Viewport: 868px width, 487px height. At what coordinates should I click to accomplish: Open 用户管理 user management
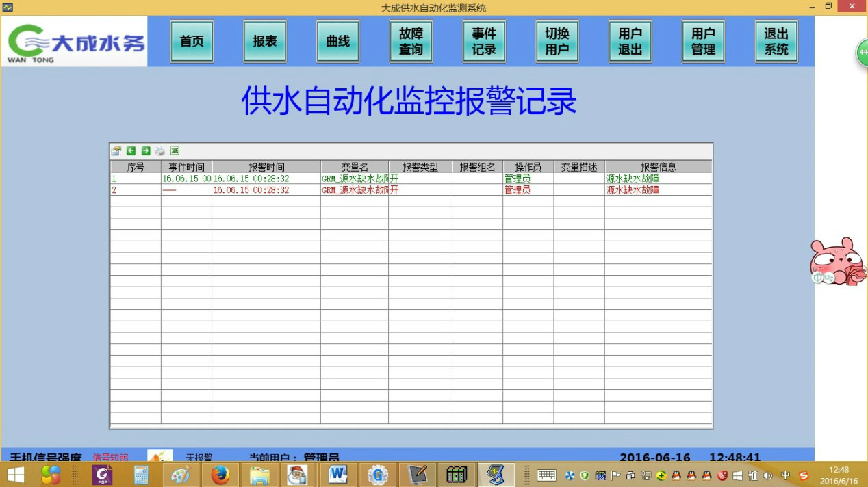tap(703, 42)
